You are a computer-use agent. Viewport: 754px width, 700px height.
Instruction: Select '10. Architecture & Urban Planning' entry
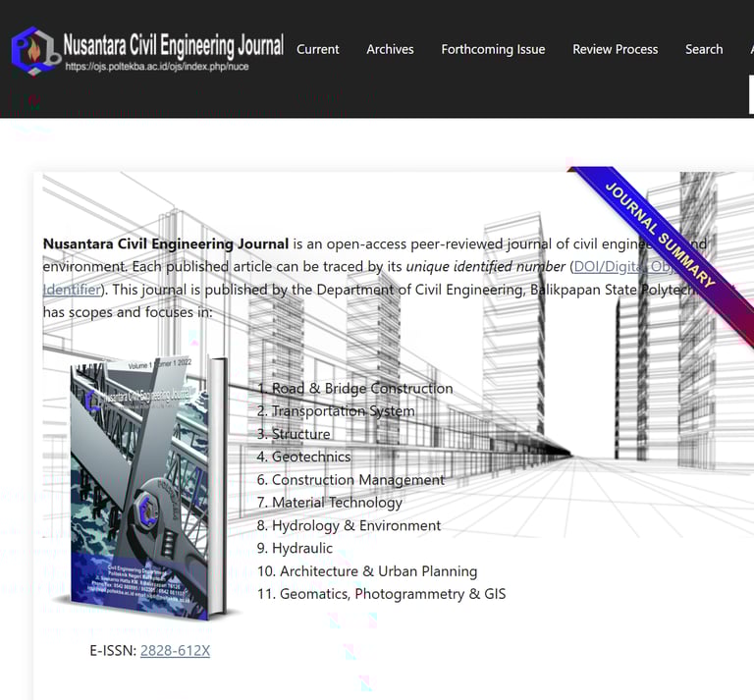tap(367, 571)
